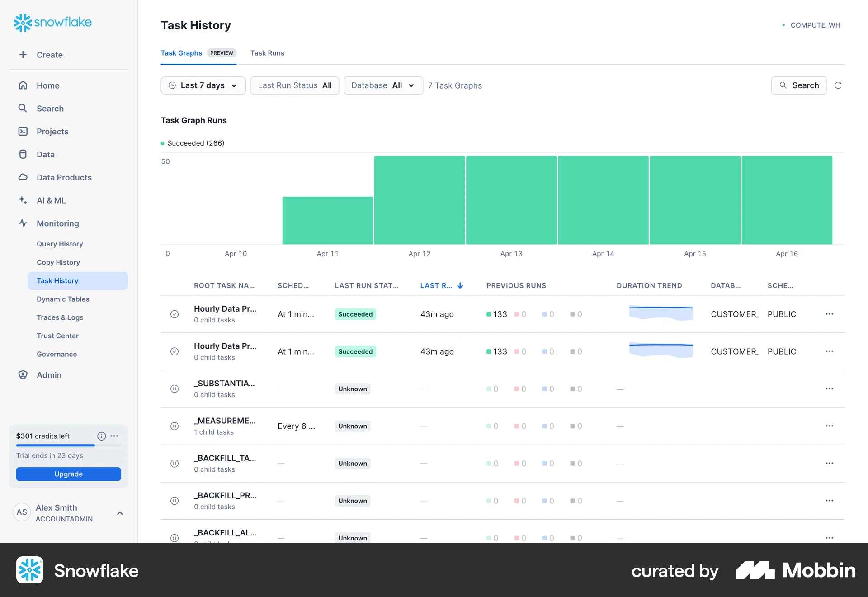Click the credits info circle icon

[x=101, y=436]
